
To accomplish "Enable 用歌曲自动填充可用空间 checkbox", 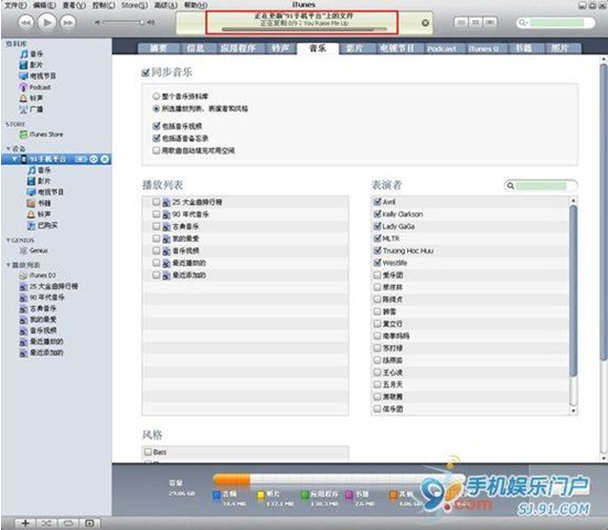I will pos(156,150).
